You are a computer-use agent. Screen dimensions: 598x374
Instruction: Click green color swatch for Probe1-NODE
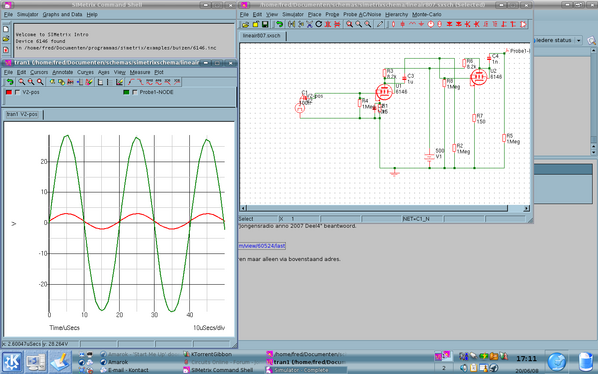click(126, 92)
